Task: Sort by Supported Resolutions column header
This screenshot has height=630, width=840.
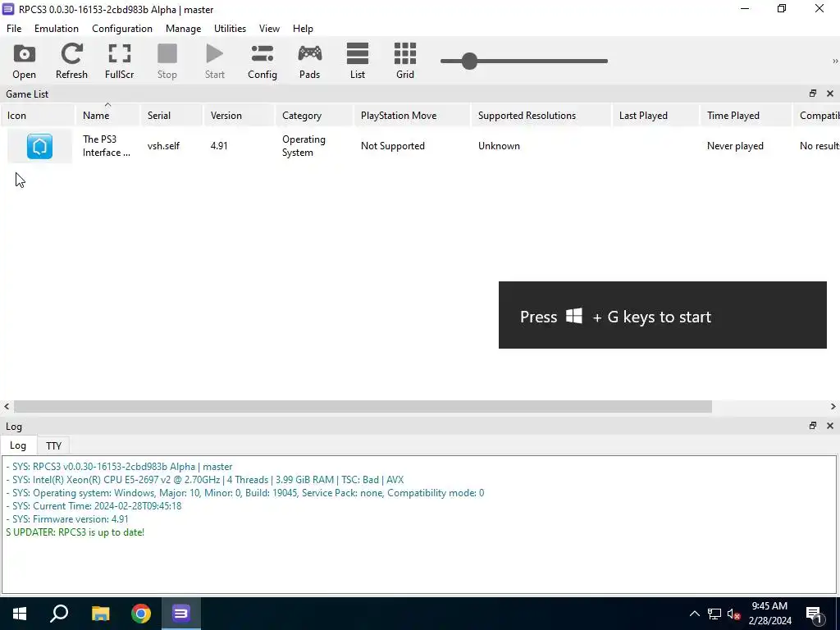Action: pyautogui.click(x=541, y=115)
